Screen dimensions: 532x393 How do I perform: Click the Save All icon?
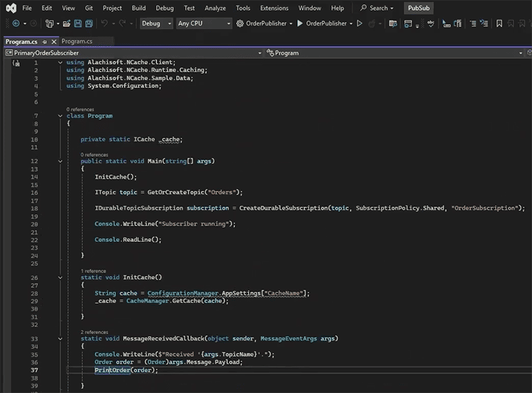(x=89, y=23)
